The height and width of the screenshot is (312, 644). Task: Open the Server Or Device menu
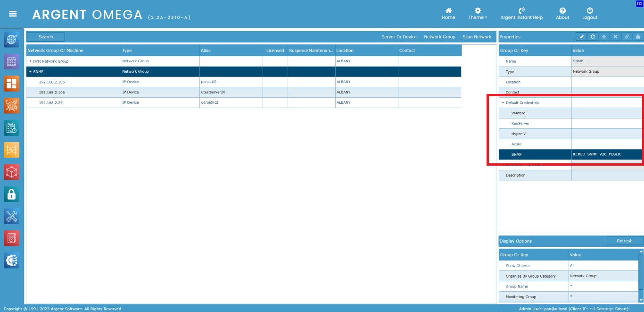(x=399, y=37)
